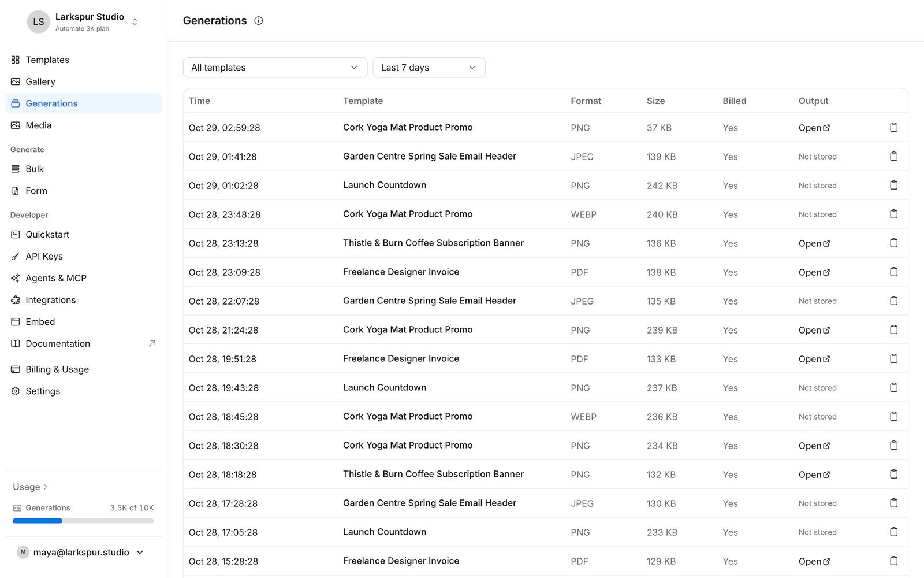The height and width of the screenshot is (578, 924).
Task: Open output for Oct 28, 18:18:28 coffee banner
Action: [814, 475]
